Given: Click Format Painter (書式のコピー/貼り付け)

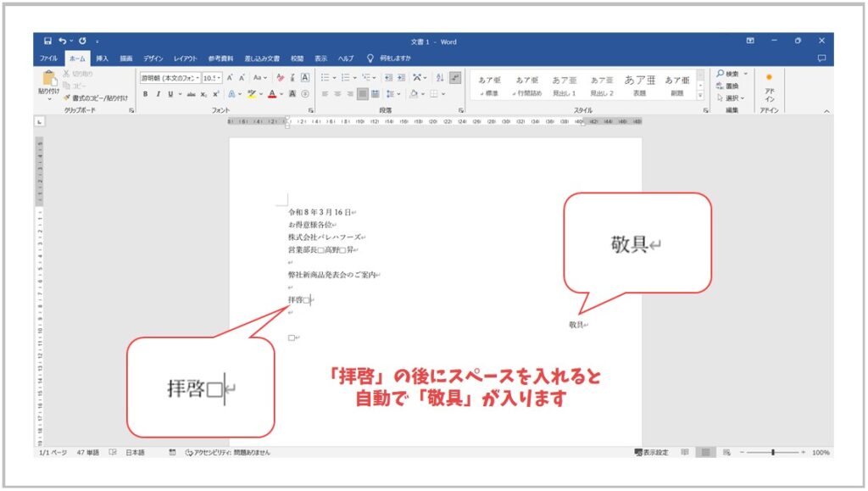Looking at the screenshot, I should (x=96, y=98).
